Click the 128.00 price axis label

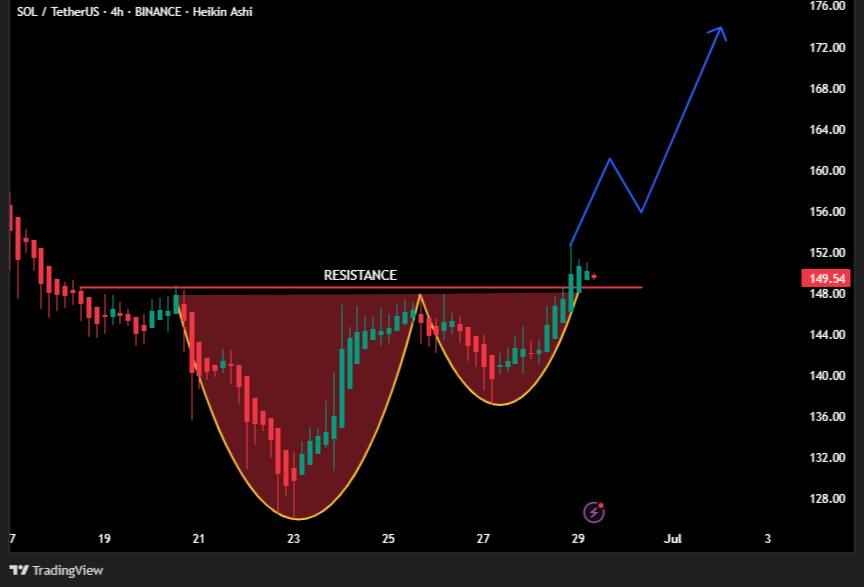point(827,498)
